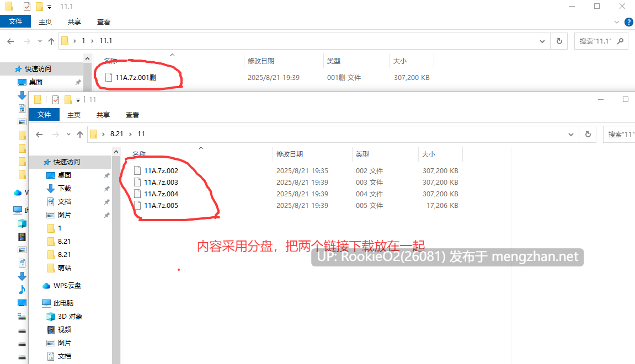Expand address bar history in the 11 window

coord(571,135)
